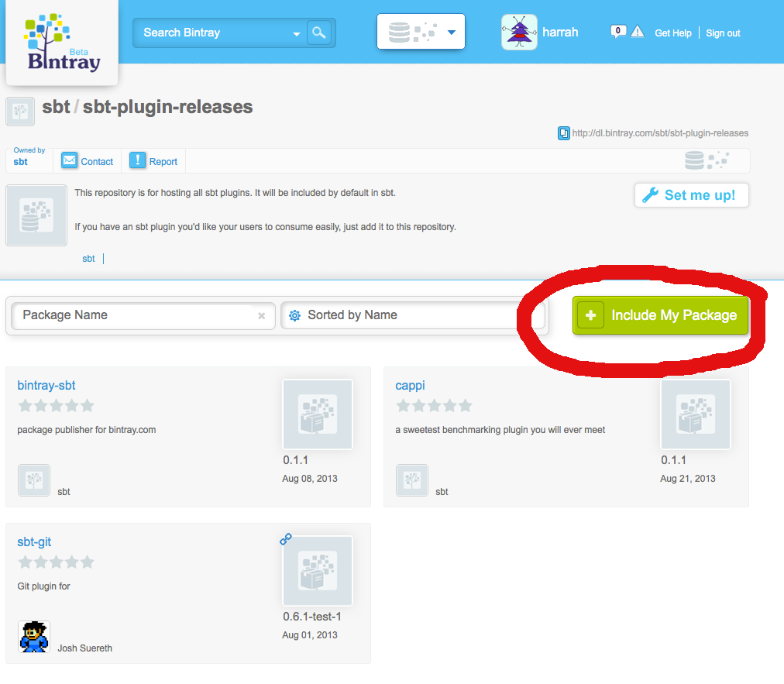Image resolution: width=784 pixels, height=684 pixels.
Task: Click bintray-sbt version 0.1.1
Action: (x=295, y=460)
